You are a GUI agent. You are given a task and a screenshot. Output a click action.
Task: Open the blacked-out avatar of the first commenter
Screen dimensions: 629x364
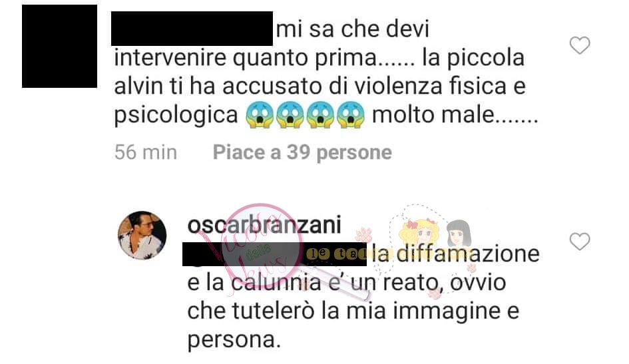pos(59,46)
